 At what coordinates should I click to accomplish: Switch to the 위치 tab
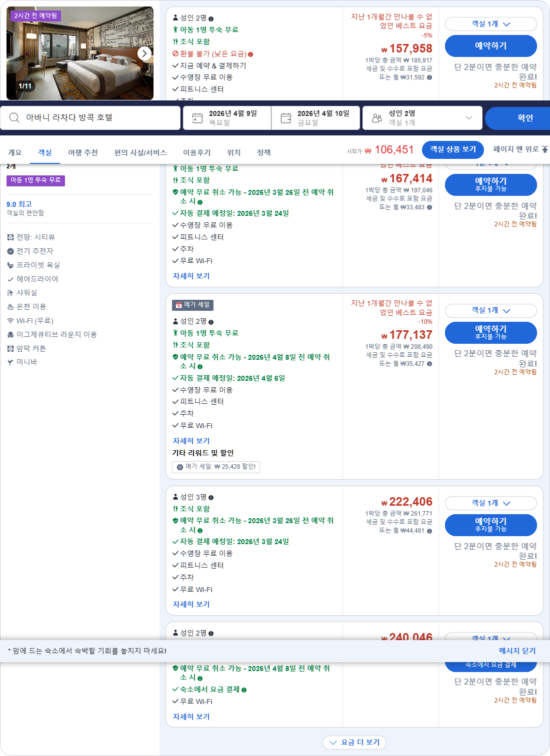point(234,152)
